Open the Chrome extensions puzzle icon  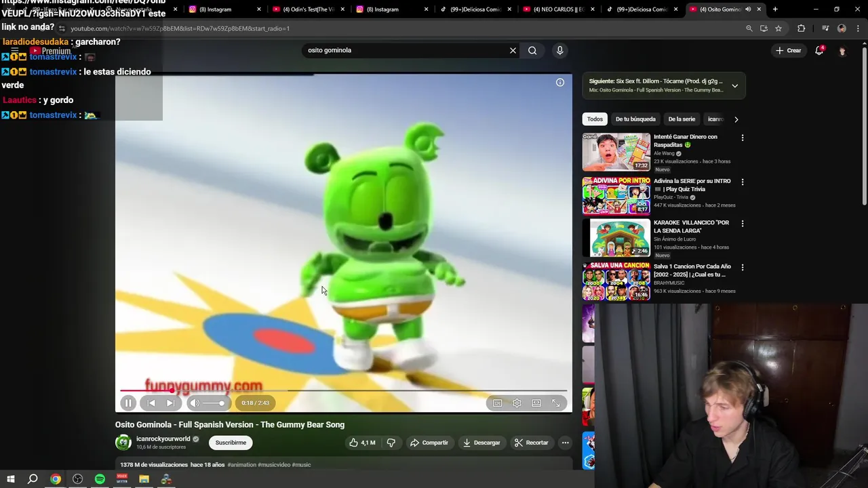(x=802, y=28)
